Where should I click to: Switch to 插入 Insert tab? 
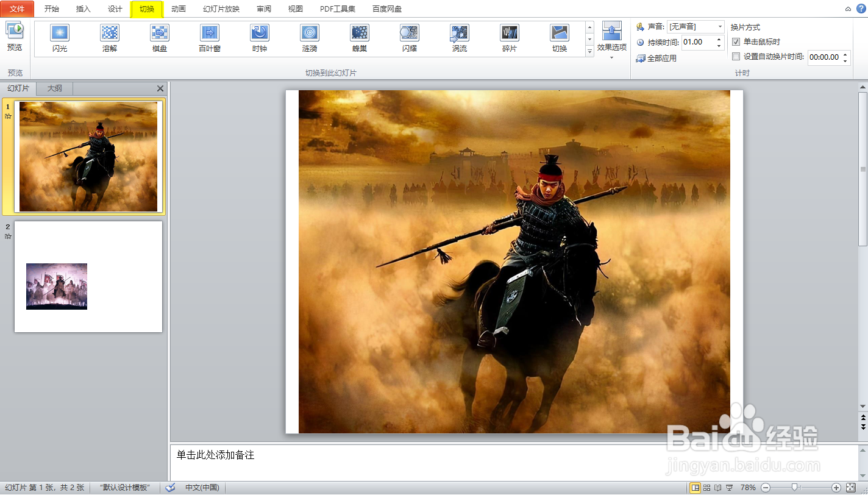point(84,9)
